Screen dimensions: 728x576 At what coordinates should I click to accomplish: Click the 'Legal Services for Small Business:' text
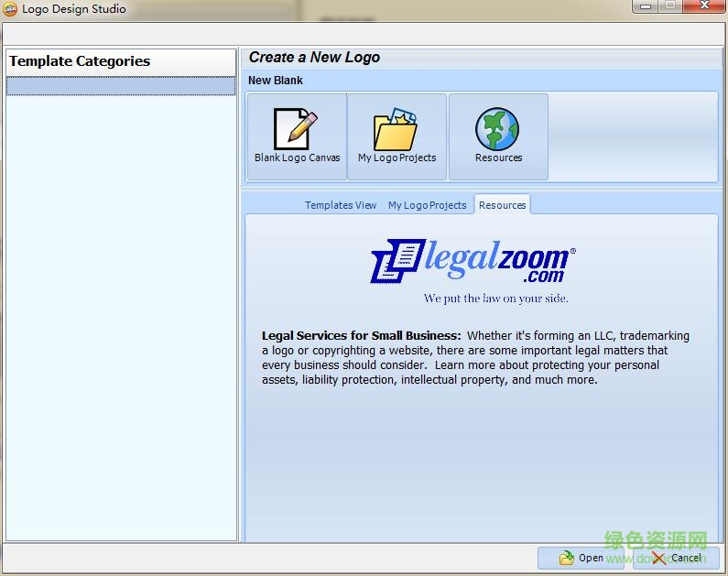(x=361, y=335)
